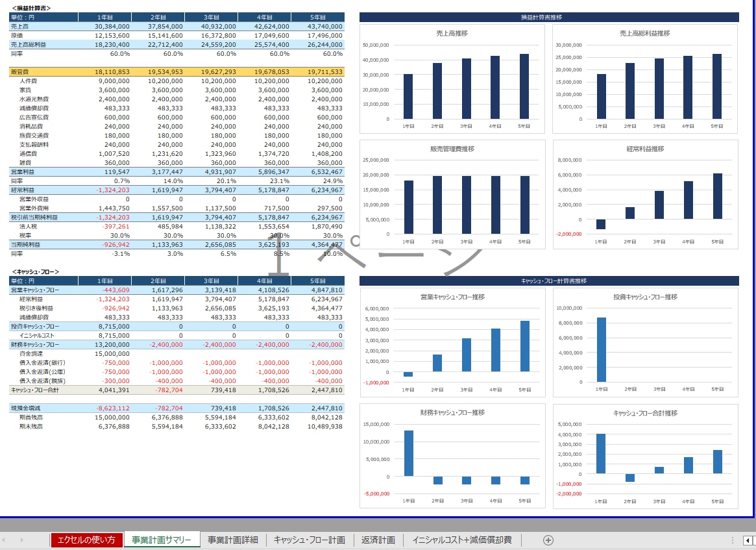Click the 1年目 bar in 投資キャッシュ・フロー推移 chart
Viewport: 756px width, 550px height.
click(x=602, y=350)
